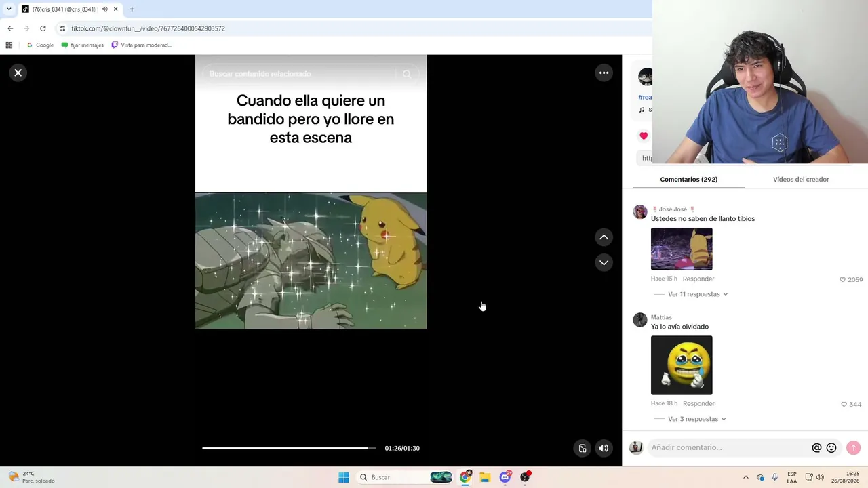The width and height of the screenshot is (868, 488).
Task: Click the 'Buscar contenido relacionado' search field
Action: (298, 74)
